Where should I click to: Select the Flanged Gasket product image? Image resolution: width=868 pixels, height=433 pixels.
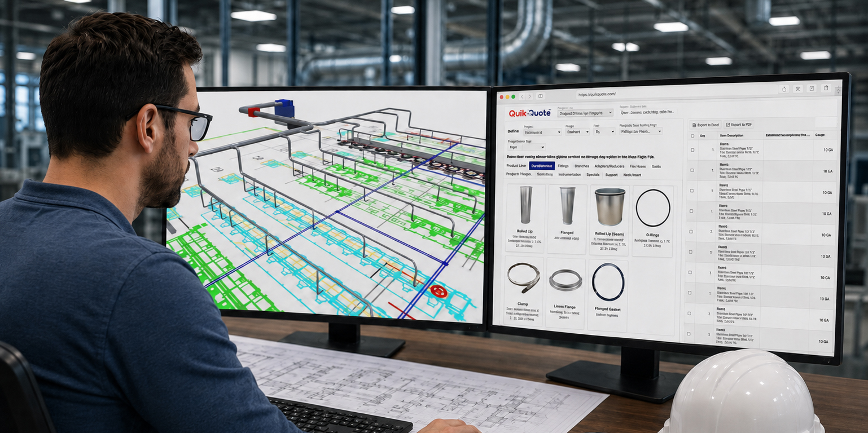[608, 282]
